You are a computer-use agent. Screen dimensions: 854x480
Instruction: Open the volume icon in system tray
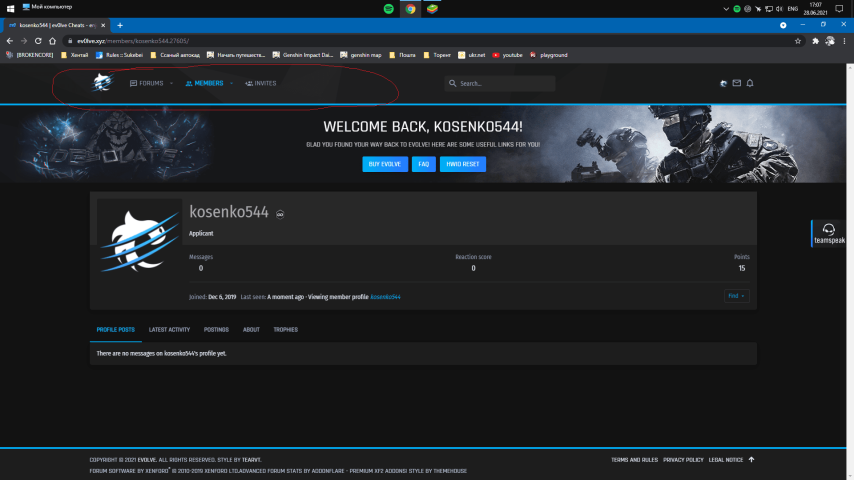click(x=779, y=9)
